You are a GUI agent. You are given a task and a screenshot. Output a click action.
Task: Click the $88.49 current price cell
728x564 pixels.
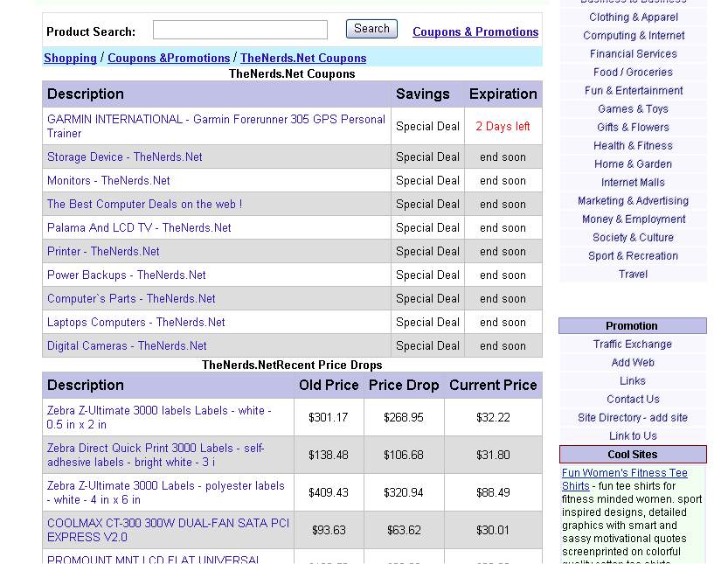click(493, 493)
